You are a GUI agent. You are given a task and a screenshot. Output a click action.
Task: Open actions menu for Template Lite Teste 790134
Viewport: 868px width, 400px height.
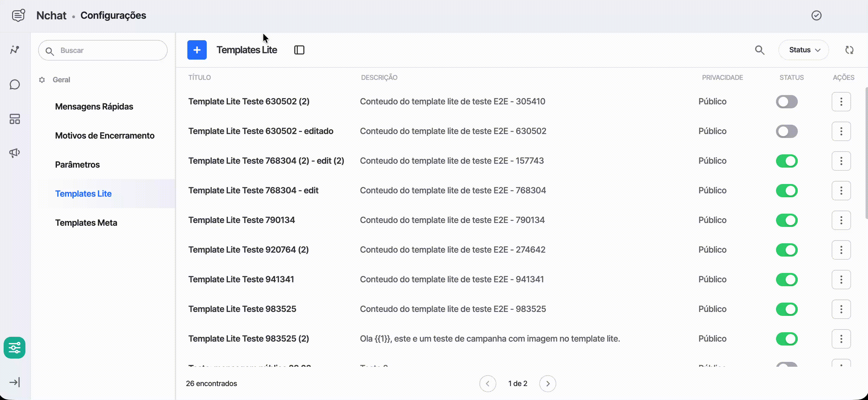[x=841, y=220]
